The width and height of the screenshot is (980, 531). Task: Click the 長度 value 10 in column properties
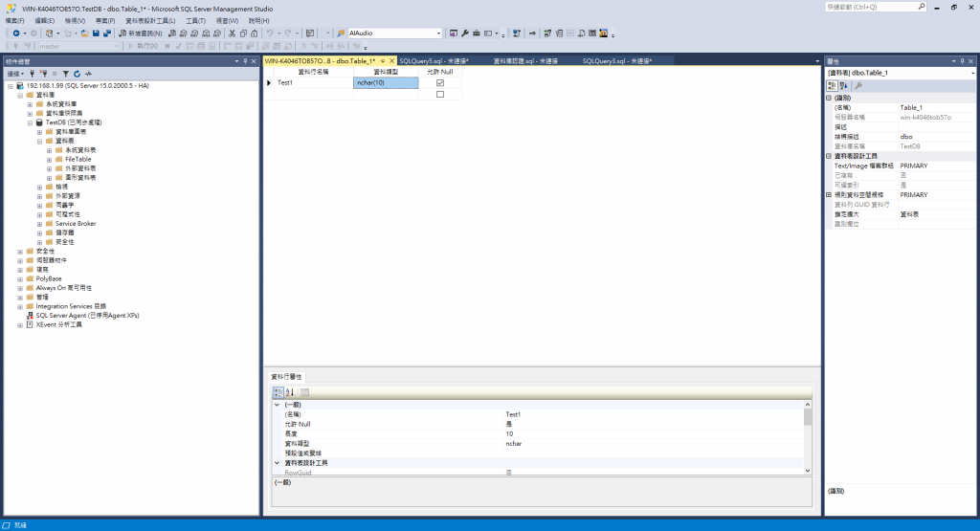point(653,433)
